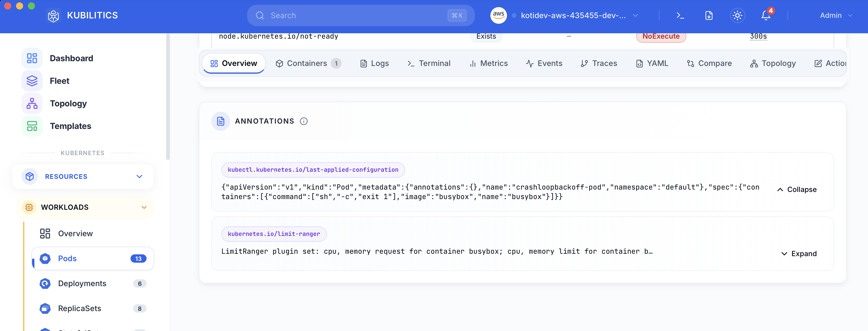The image size is (868, 331).
Task: Click the AWS cluster provider icon
Action: click(498, 15)
